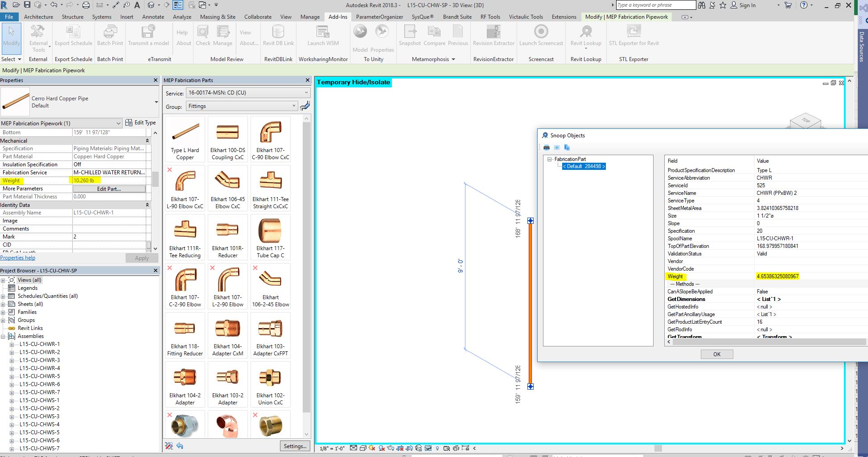This screenshot has height=457, width=868.
Task: Start Revit Lookup from the ribbon
Action: (x=585, y=36)
